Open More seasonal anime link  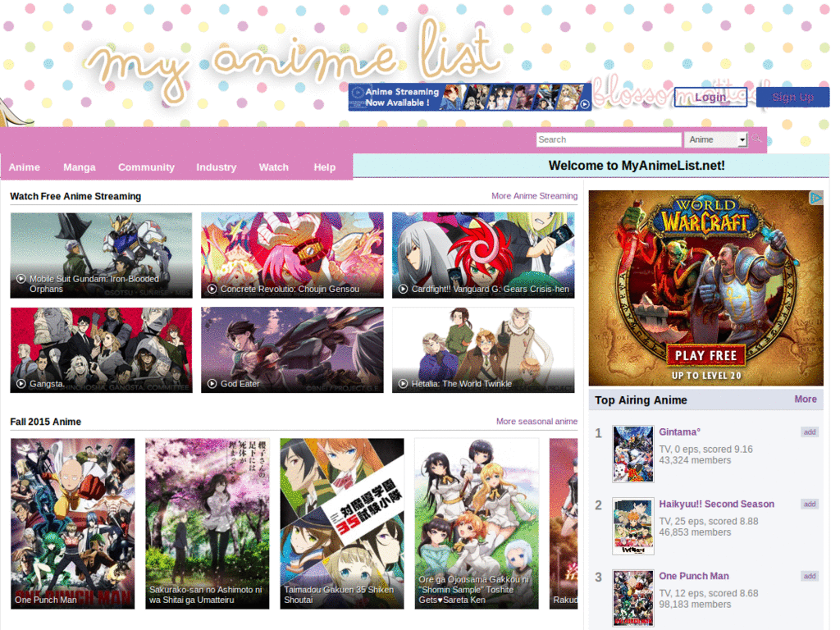click(536, 422)
